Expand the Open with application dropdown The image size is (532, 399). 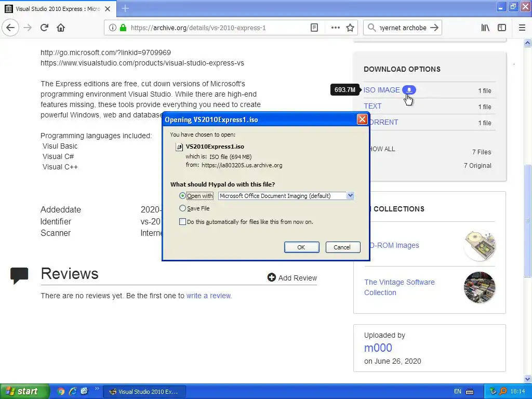point(350,195)
